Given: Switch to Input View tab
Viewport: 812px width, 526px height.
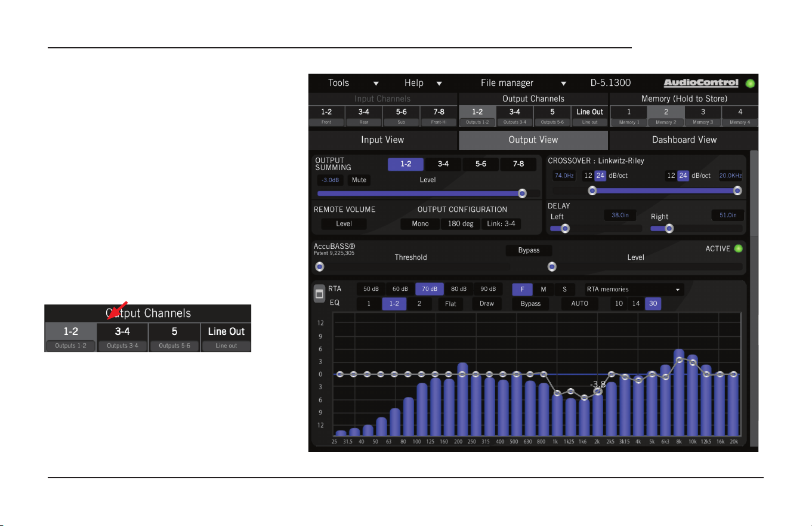Looking at the screenshot, I should click(x=382, y=140).
